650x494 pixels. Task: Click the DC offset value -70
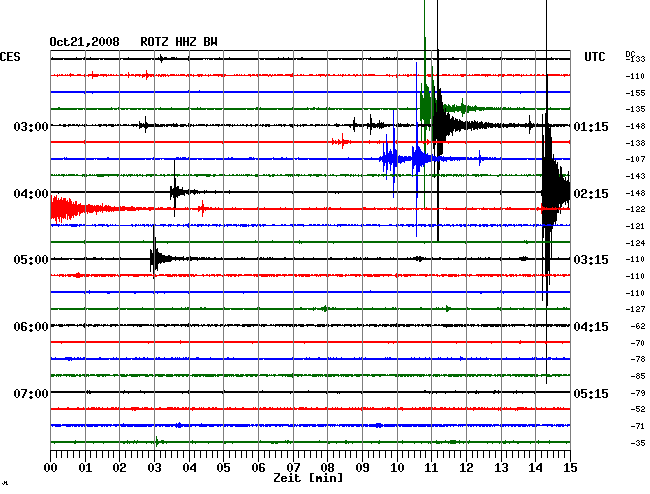pos(638,343)
